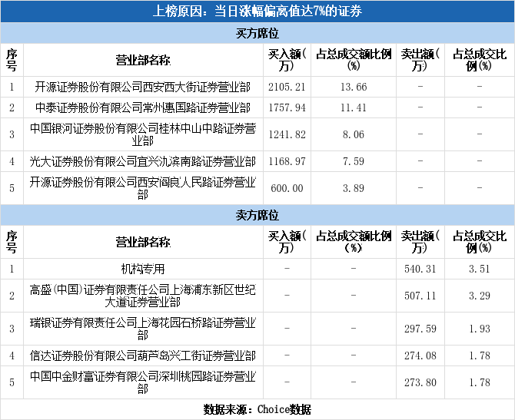Click percentage value 8.06

[x=354, y=134]
